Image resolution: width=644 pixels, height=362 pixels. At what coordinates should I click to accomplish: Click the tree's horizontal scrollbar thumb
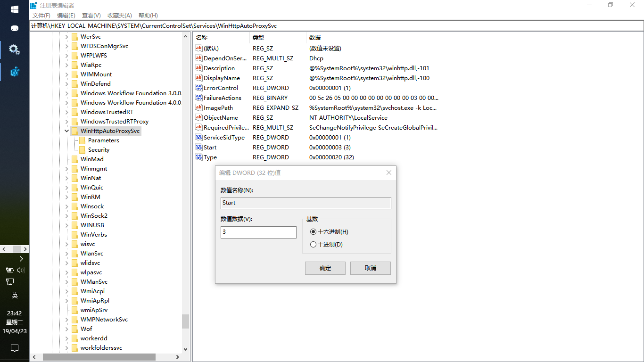coord(99,357)
